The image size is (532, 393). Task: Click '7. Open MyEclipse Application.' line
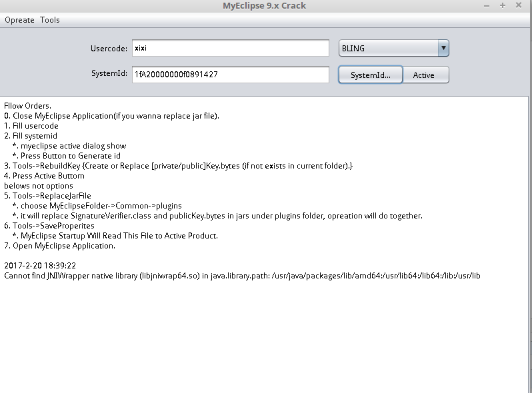click(60, 246)
